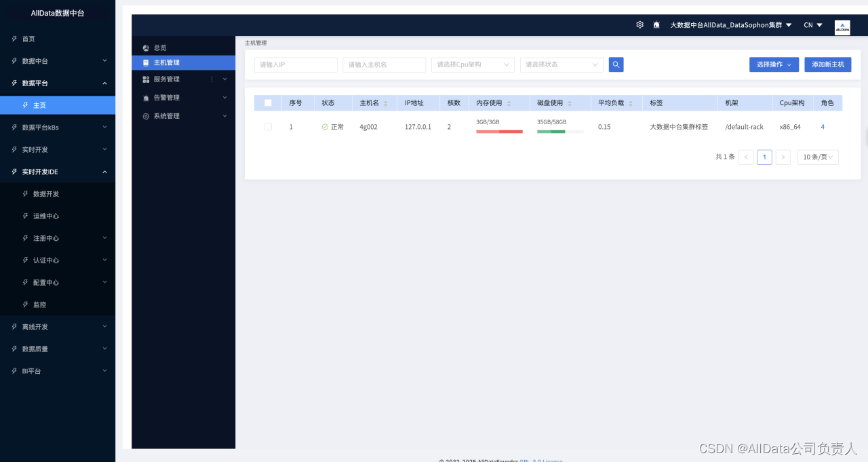Open the role count link 4
Screen dimensions: 868x462
(x=823, y=127)
